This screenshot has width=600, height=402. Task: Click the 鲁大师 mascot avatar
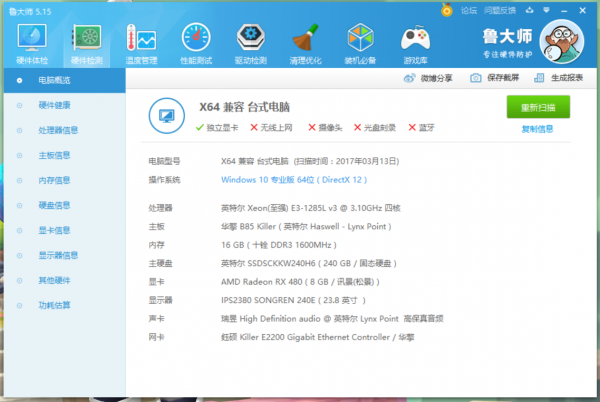point(561,42)
